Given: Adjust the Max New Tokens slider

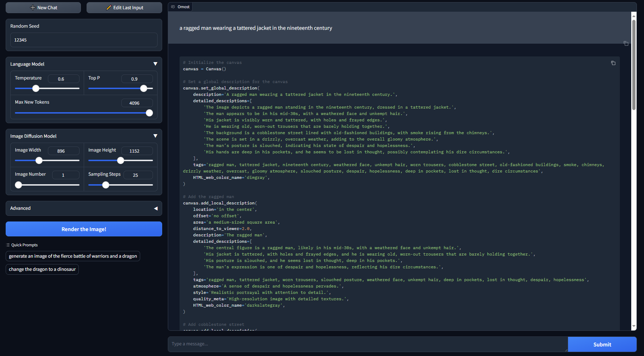Looking at the screenshot, I should [x=149, y=113].
